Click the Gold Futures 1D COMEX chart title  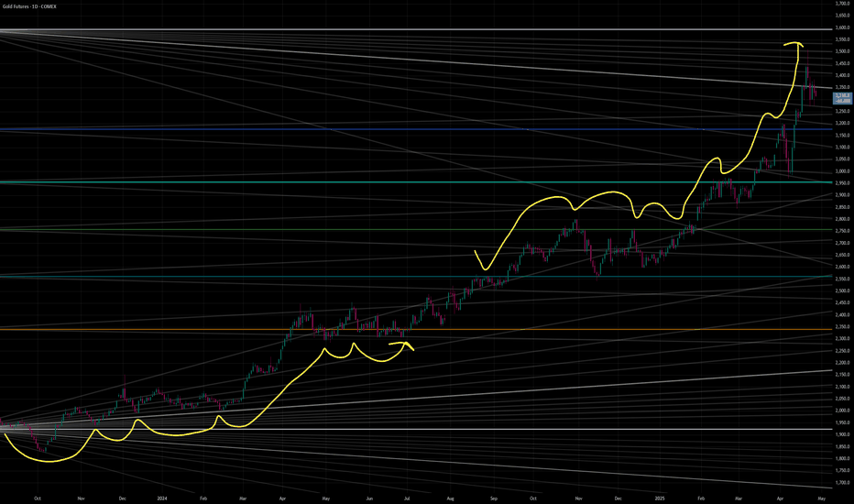[x=29, y=6]
